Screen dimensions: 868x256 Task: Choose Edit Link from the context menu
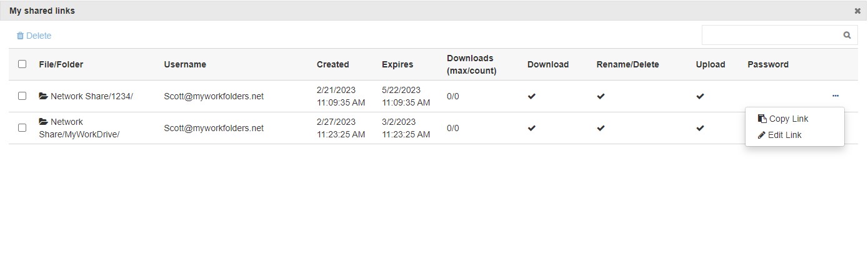tap(784, 135)
